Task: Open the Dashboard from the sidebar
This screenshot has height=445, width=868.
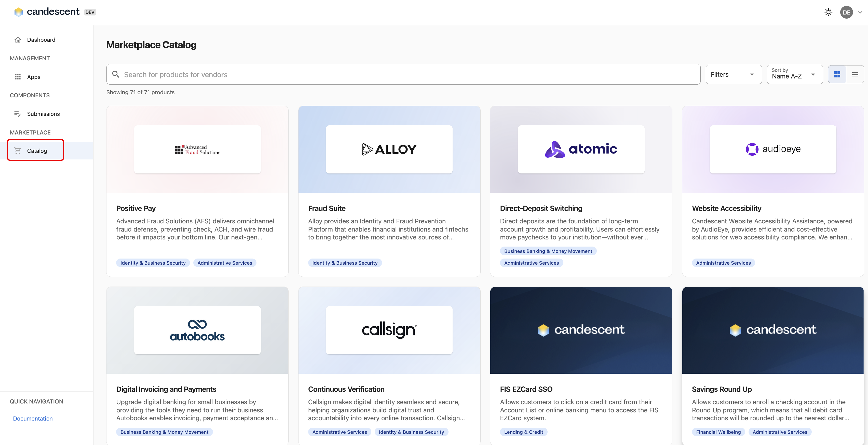Action: [41, 39]
